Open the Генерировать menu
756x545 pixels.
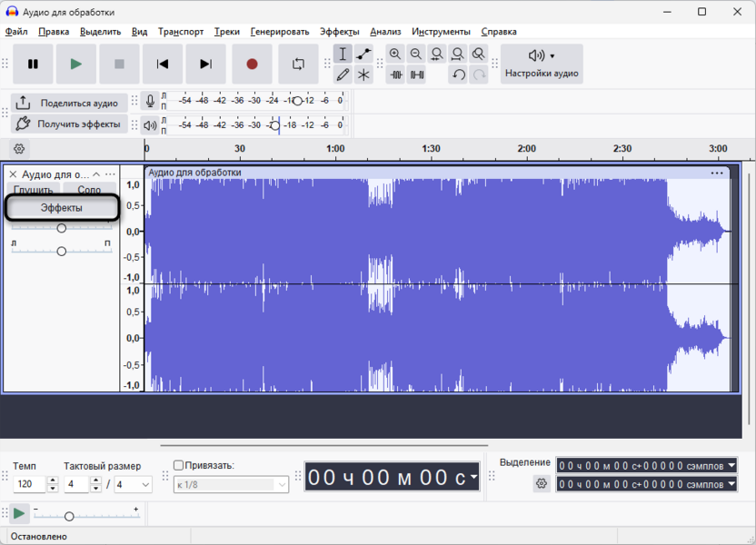tap(280, 31)
